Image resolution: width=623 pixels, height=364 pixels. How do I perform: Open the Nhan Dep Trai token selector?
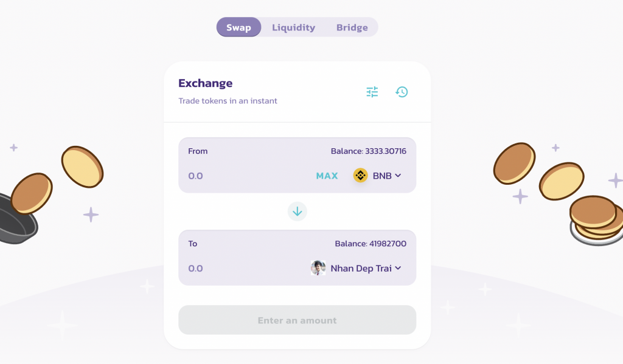pos(356,269)
